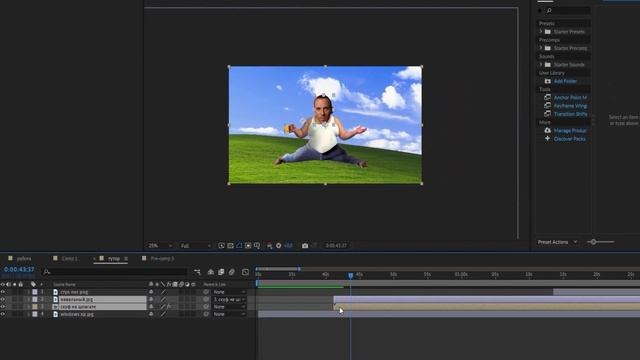Click the Manage Products download icon
Viewport: 640px width, 360px height.
548,131
